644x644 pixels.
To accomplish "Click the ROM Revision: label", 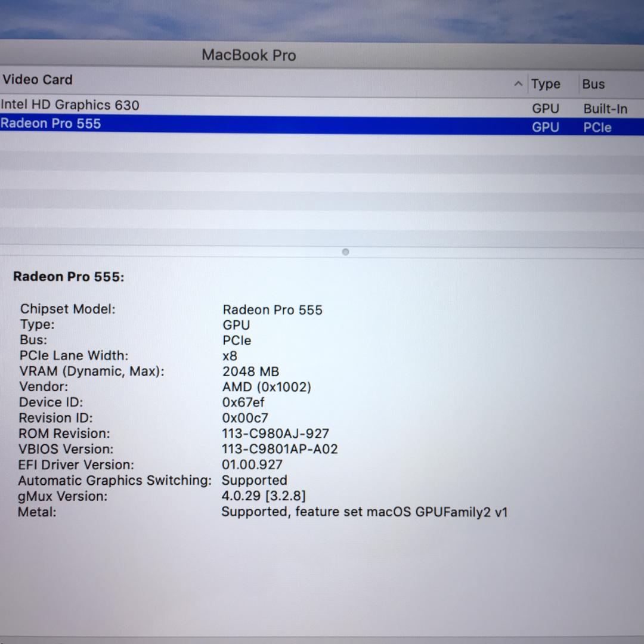I will pyautogui.click(x=64, y=434).
